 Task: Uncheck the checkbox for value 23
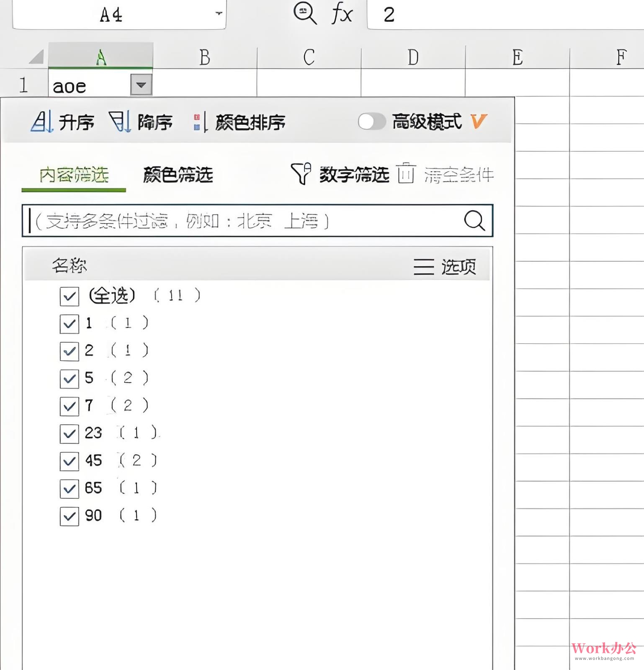coord(69,434)
